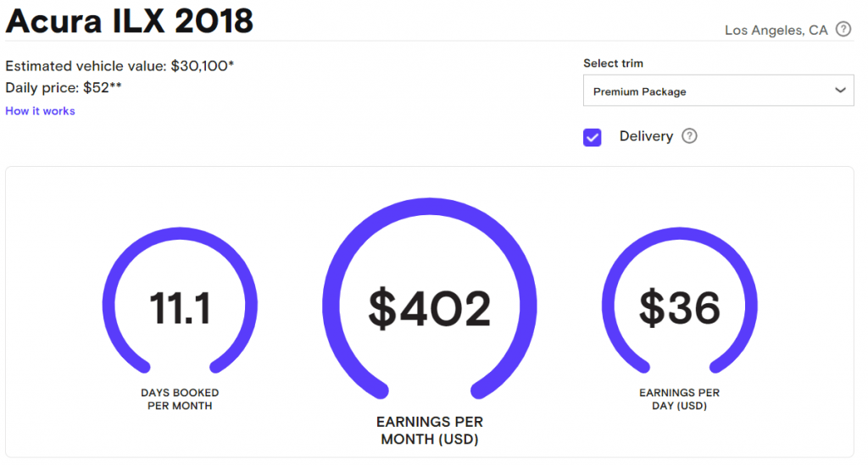
Task: Click the $402 earnings per month gauge
Action: [430, 299]
